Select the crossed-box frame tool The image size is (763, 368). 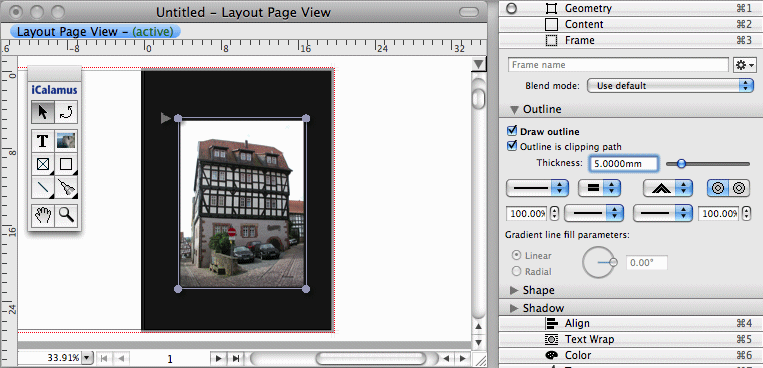[43, 164]
